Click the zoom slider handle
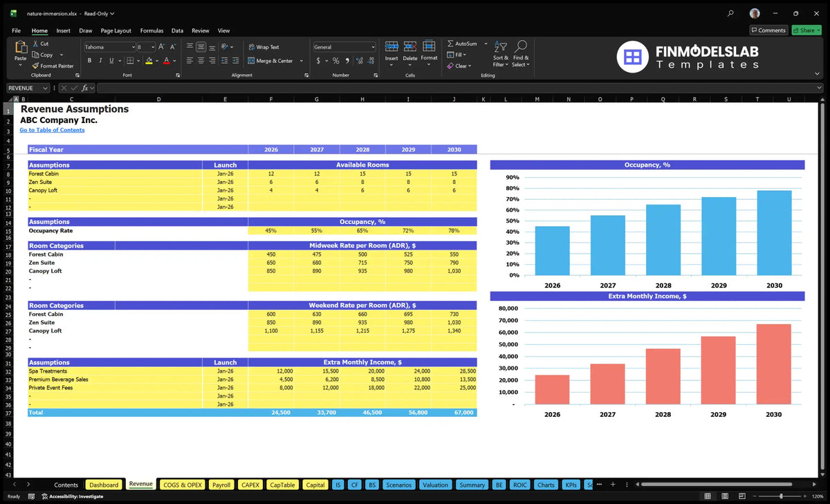The height and width of the screenshot is (504, 830). (x=782, y=496)
